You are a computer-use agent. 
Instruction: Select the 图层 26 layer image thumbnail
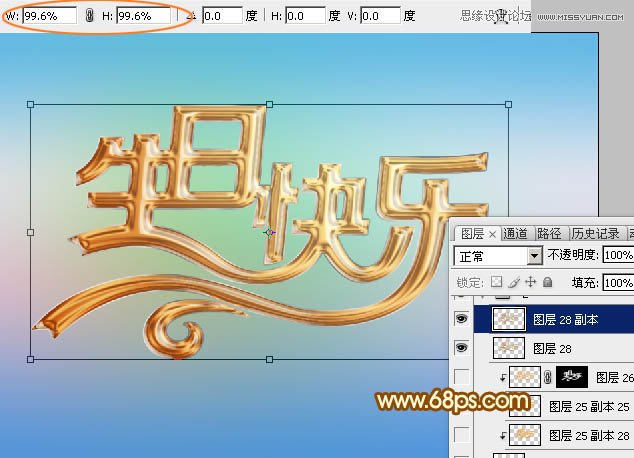(x=525, y=377)
